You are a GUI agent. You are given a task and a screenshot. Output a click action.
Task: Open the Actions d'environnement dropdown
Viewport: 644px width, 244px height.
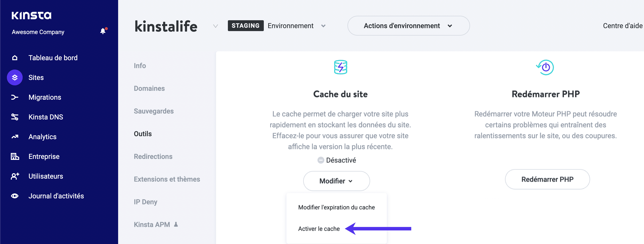click(408, 26)
